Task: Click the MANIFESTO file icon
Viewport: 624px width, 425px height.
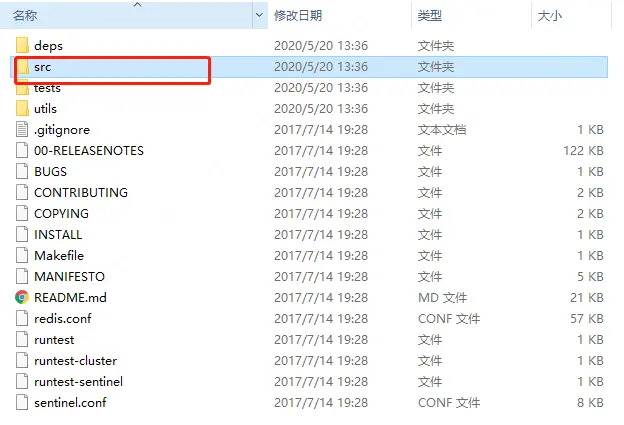Action: (x=22, y=277)
